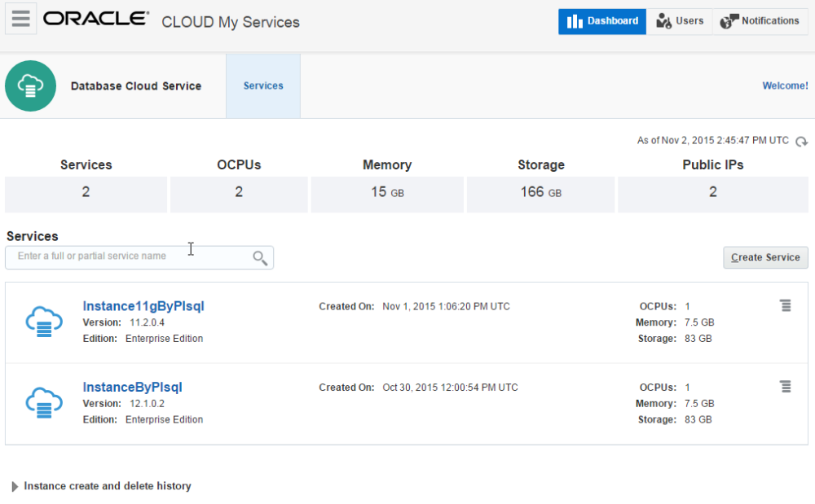
Task: Open InstanceByPlsql row action menu
Action: click(x=785, y=386)
